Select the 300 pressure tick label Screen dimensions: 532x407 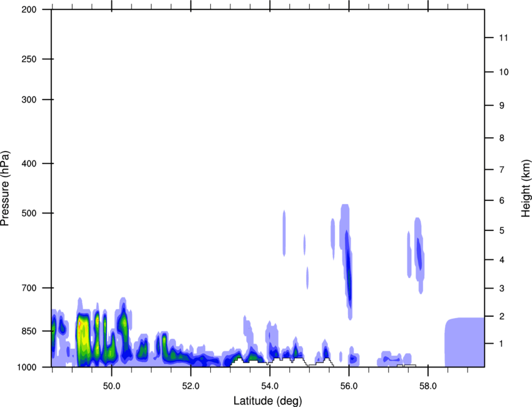pos(29,100)
